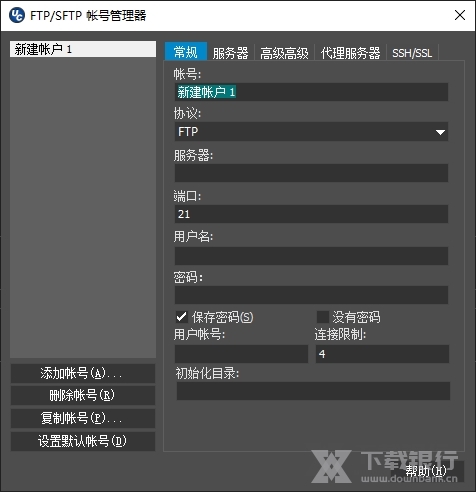Expand the 协议 FTP dropdown

coord(311,132)
